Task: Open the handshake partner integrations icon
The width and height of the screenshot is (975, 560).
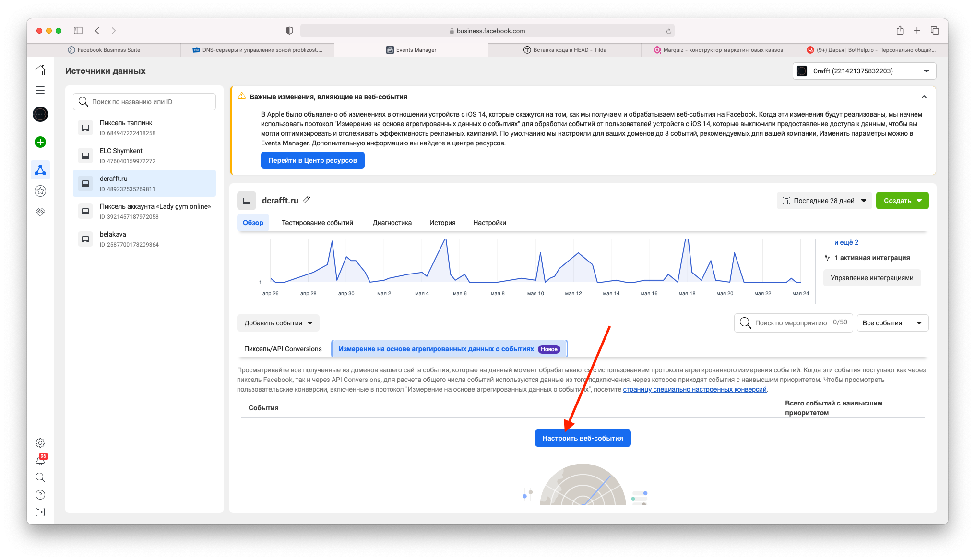Action: click(40, 212)
